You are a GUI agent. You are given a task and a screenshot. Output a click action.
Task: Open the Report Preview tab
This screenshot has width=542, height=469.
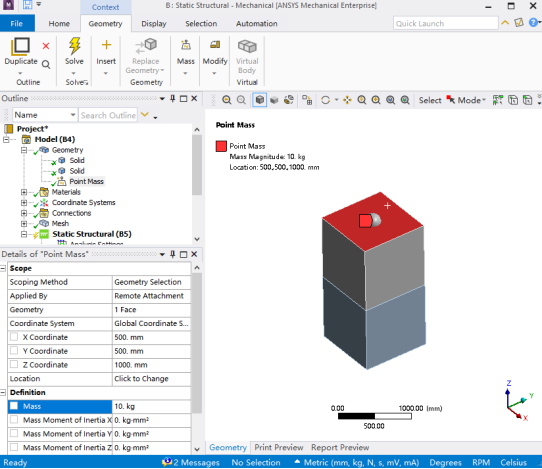(x=340, y=447)
